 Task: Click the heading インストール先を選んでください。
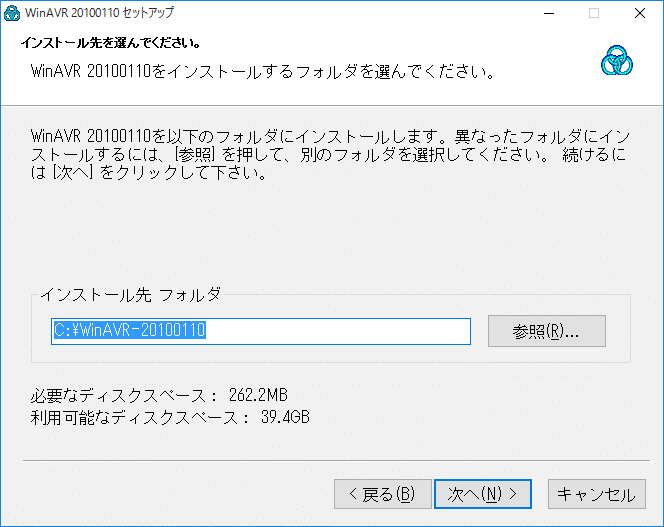[111, 43]
